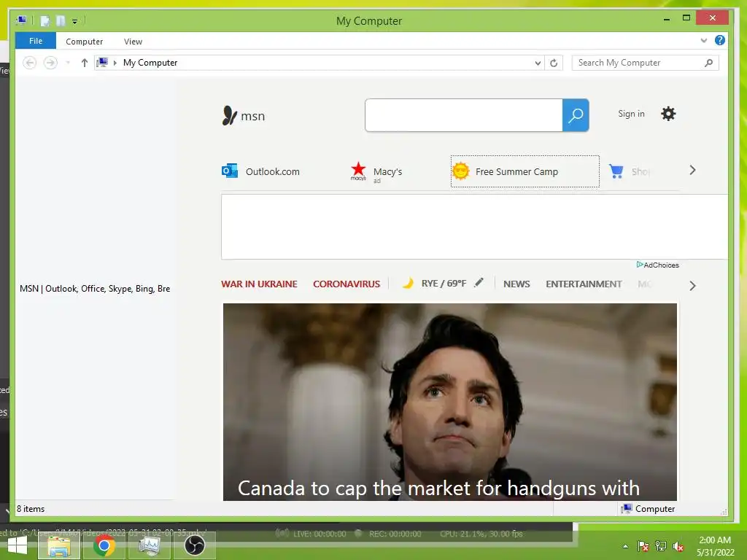Screen dimensions: 747x560
Task: Click the blue shopping cart icon
Action: pos(616,171)
